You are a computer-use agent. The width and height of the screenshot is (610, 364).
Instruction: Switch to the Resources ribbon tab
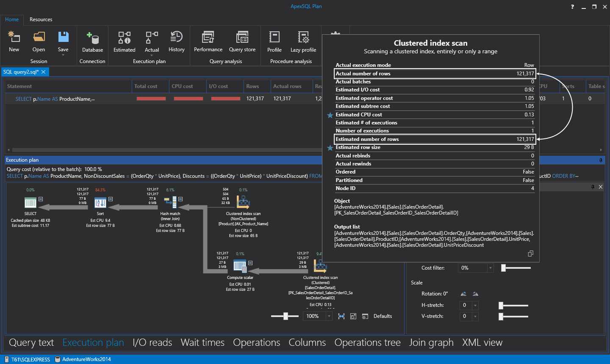pos(41,19)
